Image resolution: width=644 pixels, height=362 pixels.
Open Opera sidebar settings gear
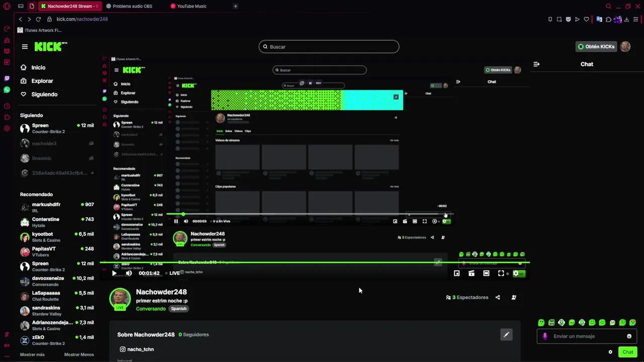[x=7, y=128]
